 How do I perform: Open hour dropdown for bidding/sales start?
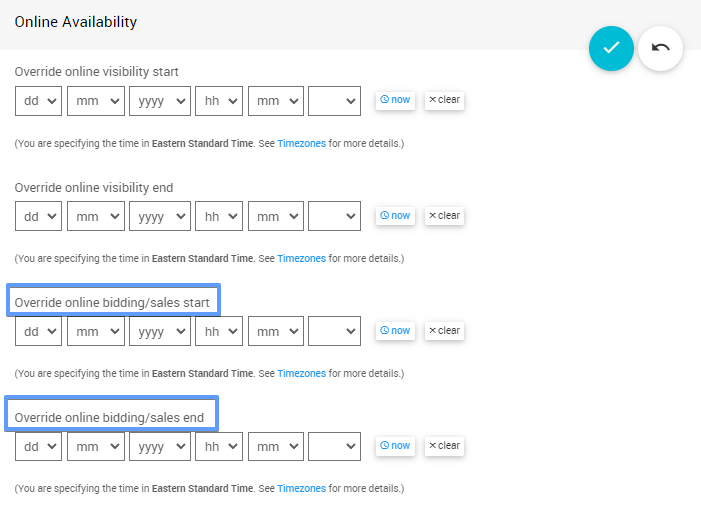(x=219, y=331)
